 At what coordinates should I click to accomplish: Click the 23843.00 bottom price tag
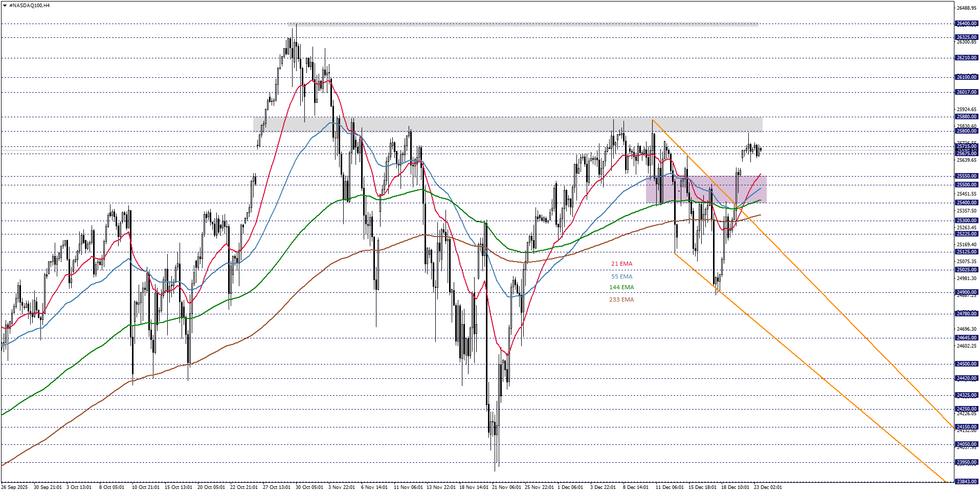coord(966,481)
